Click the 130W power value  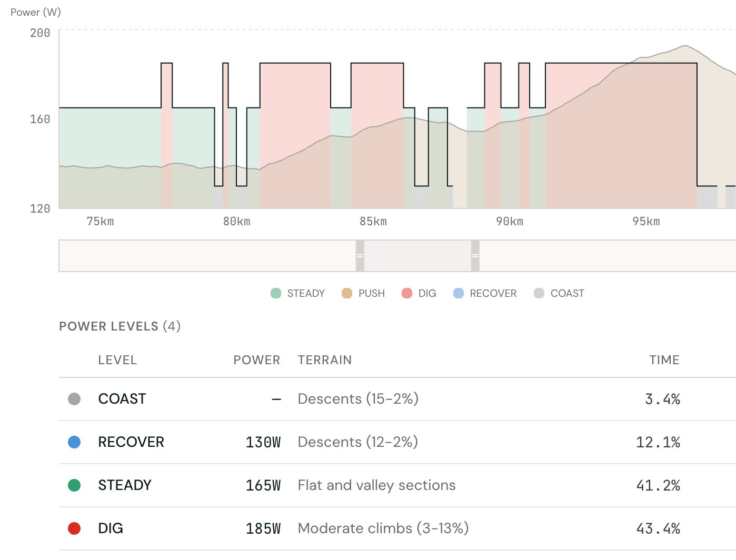(263, 442)
